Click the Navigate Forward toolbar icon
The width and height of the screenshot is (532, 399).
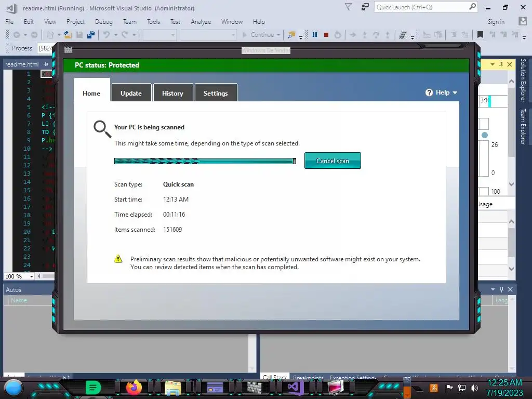click(x=34, y=35)
